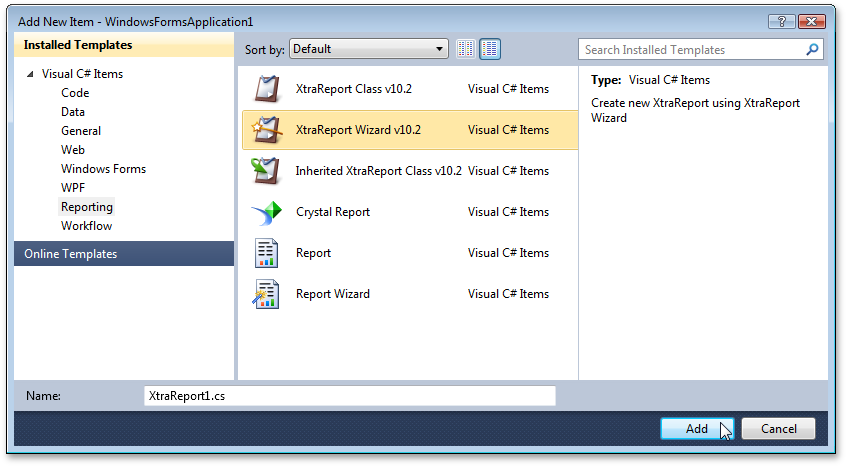This screenshot has width=846, height=466.
Task: Close the Add New Item dialog
Action: pos(811,22)
